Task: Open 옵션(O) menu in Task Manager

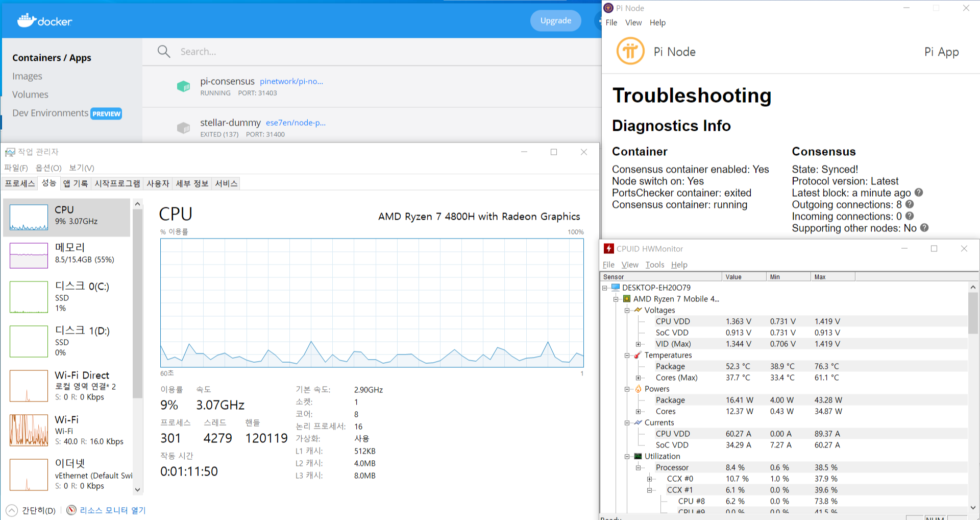Action: click(48, 168)
